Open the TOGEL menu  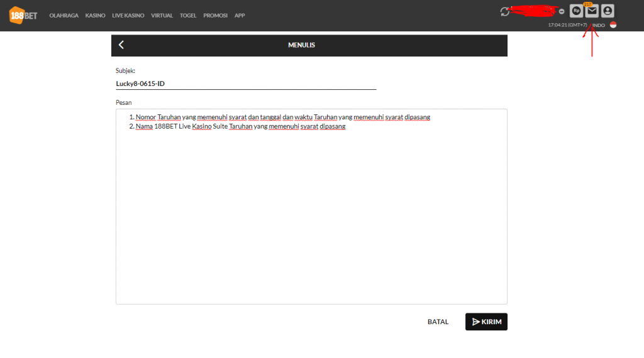188,16
